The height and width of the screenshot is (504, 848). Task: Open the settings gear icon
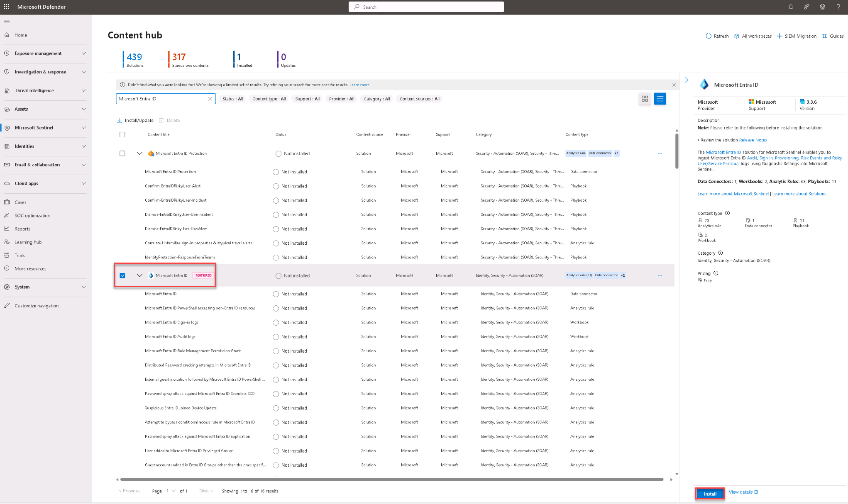pyautogui.click(x=822, y=7)
